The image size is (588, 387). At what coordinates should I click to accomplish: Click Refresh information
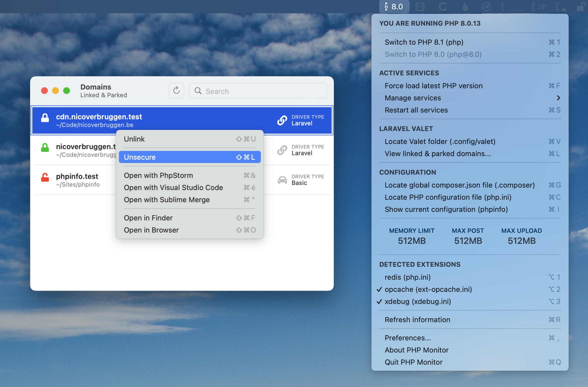pyautogui.click(x=470, y=320)
